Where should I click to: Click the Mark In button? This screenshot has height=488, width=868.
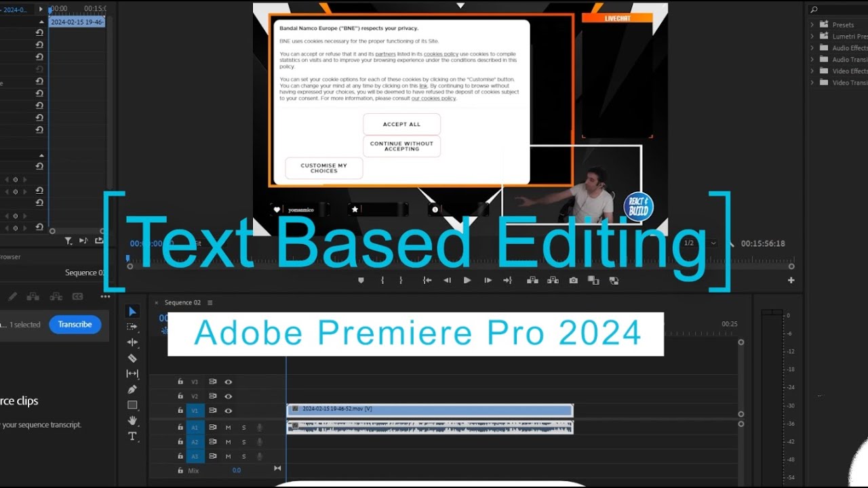[382, 280]
